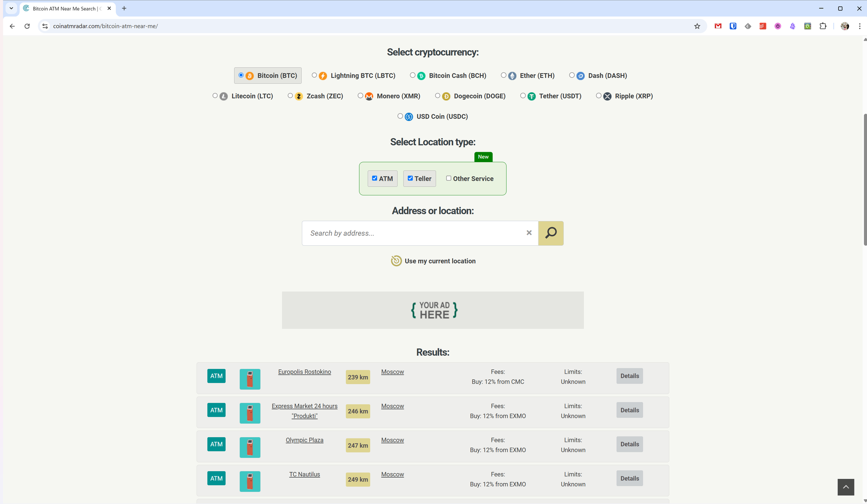Click the scroll-to-top arrow button
This screenshot has height=504, width=867.
pos(845,487)
